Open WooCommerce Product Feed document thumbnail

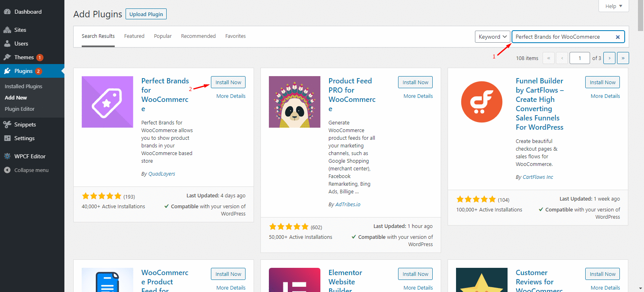click(107, 280)
